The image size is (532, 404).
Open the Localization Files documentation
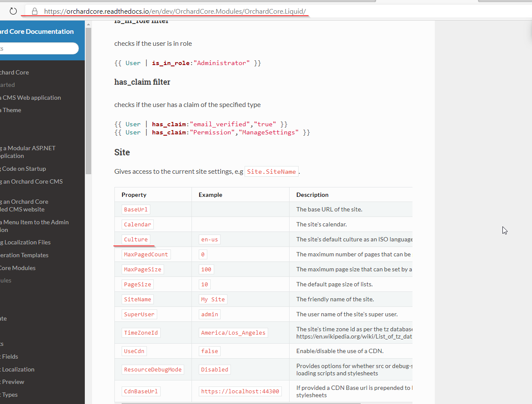[27, 242]
